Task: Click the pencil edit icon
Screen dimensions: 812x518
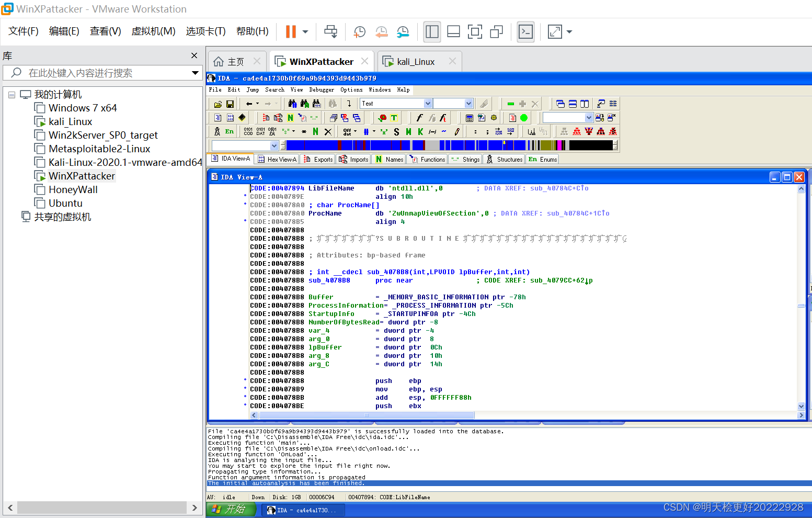Action: [x=457, y=131]
